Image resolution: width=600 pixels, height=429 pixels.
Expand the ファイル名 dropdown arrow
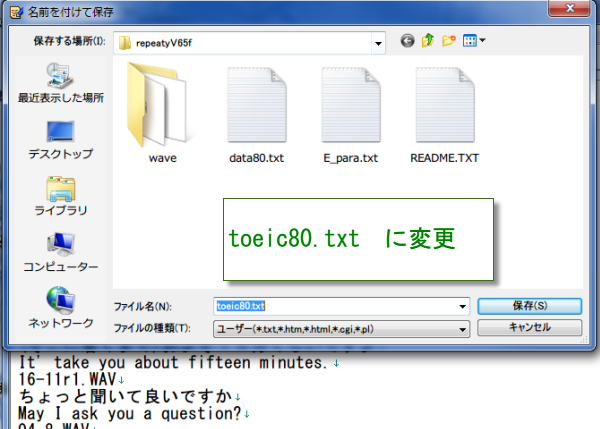click(462, 306)
